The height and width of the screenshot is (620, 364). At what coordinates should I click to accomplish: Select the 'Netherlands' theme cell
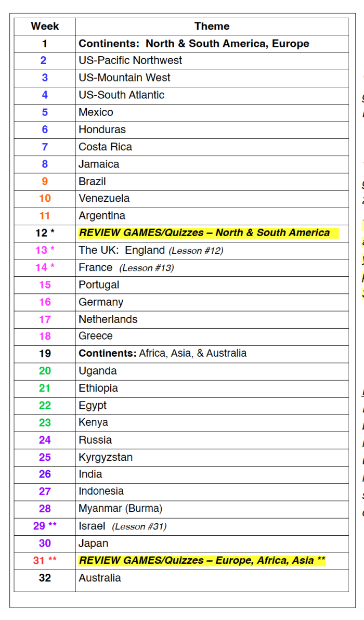click(108, 319)
